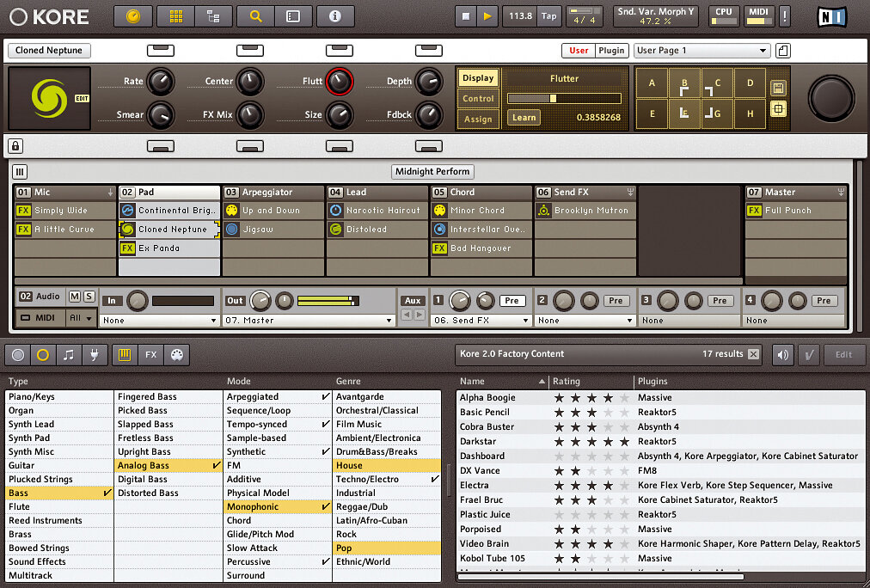Start playback with the play button
The image size is (870, 588).
(487, 16)
